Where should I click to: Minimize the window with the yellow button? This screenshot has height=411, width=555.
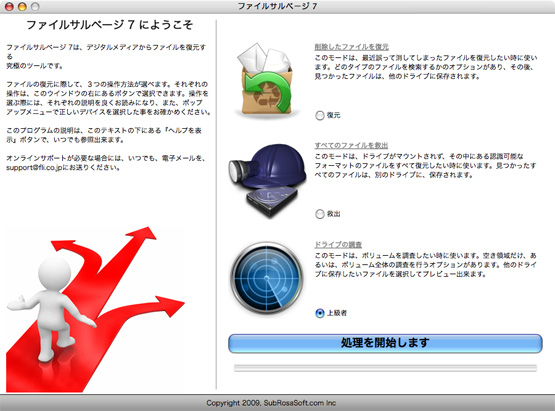click(x=22, y=6)
